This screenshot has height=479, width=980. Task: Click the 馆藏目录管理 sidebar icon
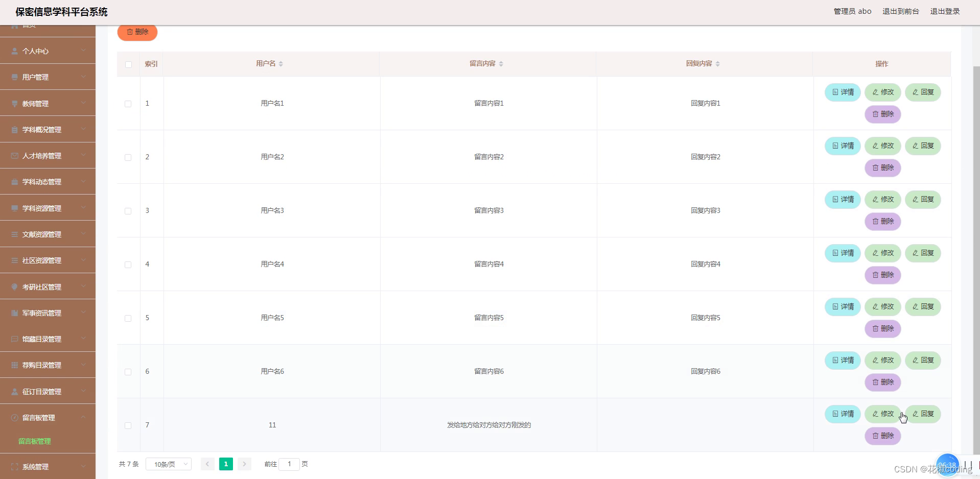[15, 339]
